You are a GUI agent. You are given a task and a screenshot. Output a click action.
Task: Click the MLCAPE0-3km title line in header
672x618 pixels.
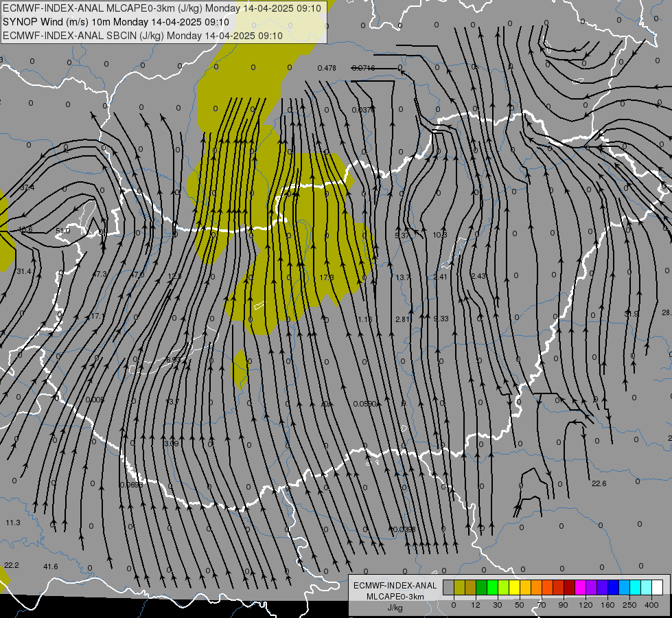tap(162, 8)
